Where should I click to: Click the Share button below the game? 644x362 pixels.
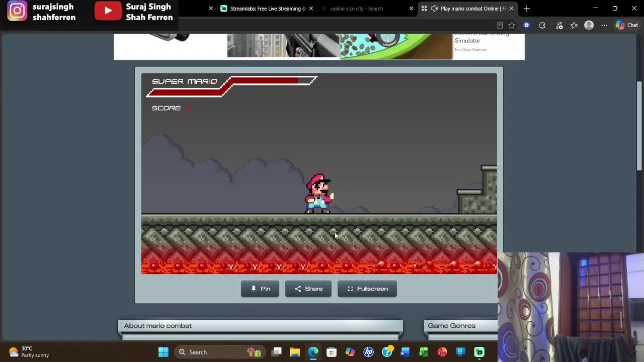308,289
